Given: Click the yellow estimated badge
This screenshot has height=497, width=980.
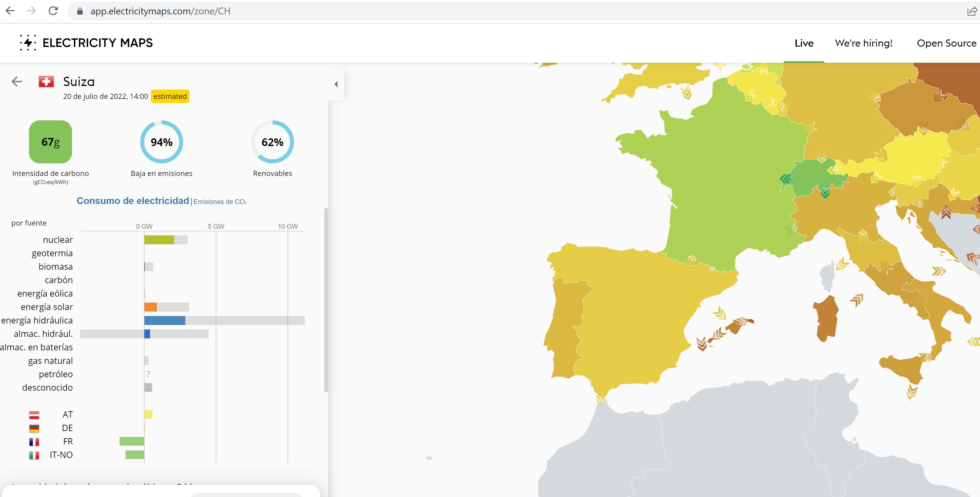Looking at the screenshot, I should 170,96.
